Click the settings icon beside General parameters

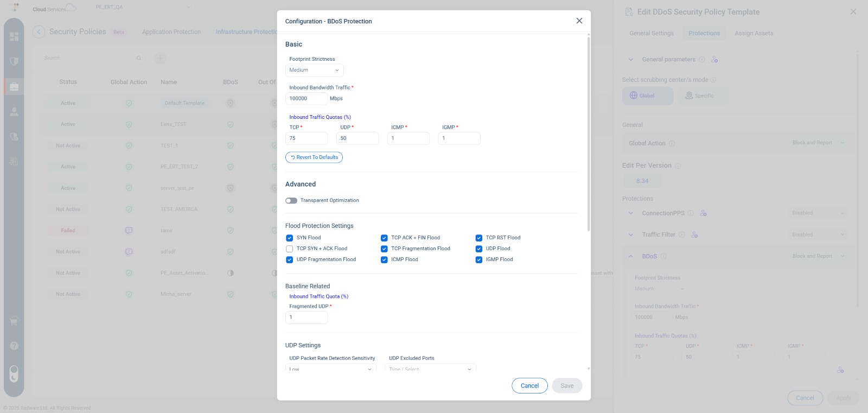tap(714, 60)
